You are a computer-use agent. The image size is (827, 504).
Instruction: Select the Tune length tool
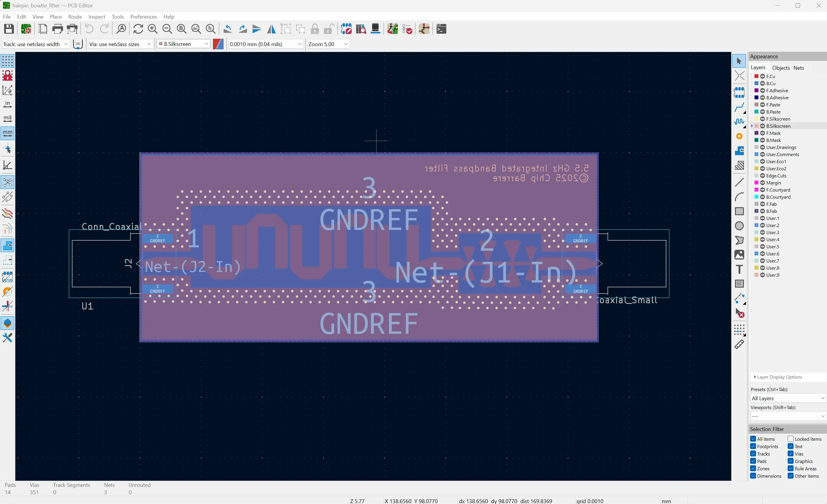point(739,122)
